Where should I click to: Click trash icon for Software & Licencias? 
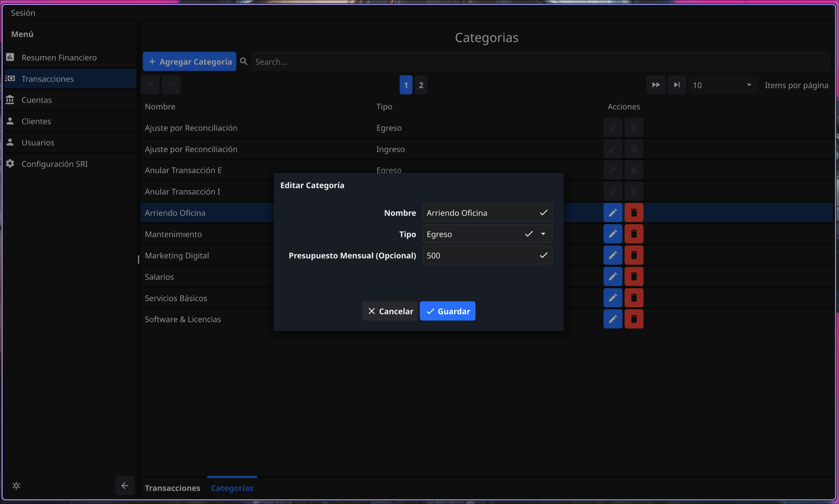pos(634,319)
